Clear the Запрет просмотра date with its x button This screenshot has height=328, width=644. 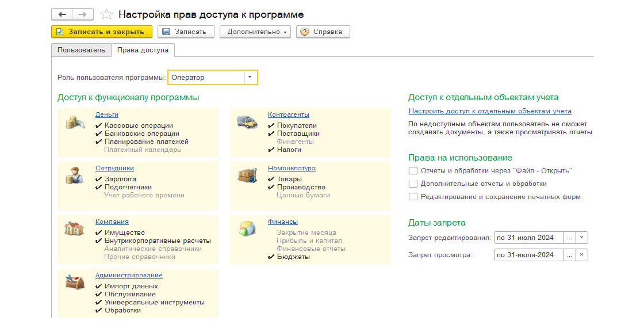click(581, 255)
